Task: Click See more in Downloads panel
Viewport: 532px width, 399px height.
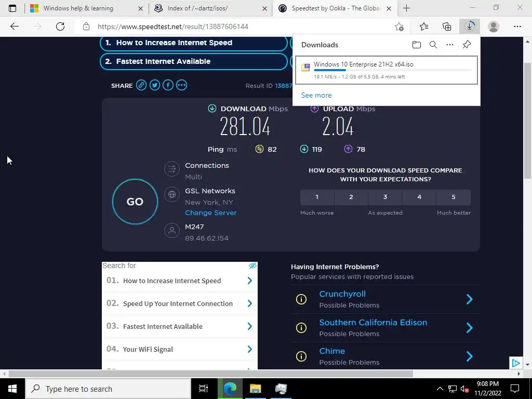Action: pyautogui.click(x=316, y=96)
